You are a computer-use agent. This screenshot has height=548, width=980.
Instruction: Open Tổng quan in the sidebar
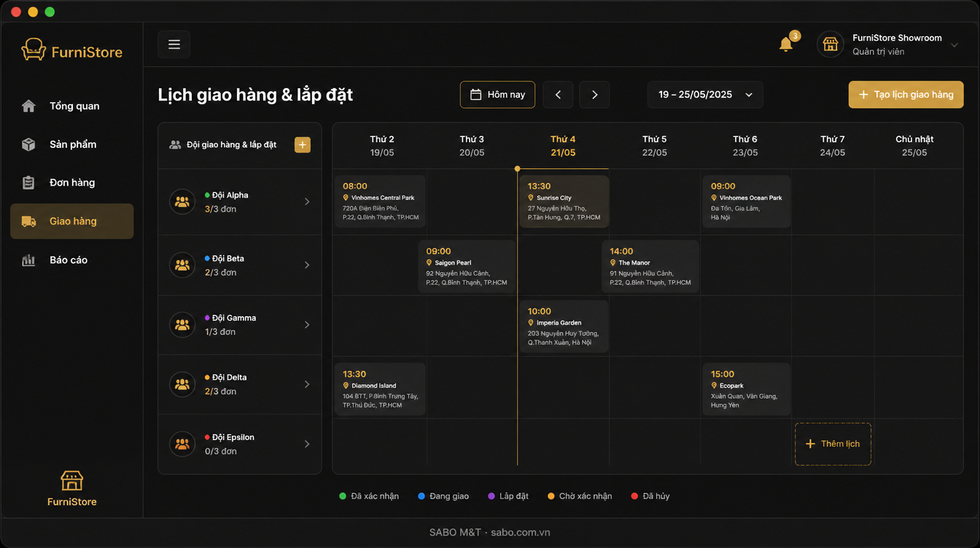pyautogui.click(x=71, y=106)
